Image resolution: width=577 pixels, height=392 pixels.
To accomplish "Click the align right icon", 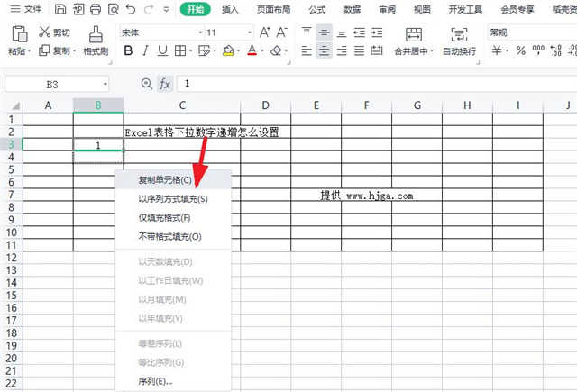I will (x=342, y=50).
